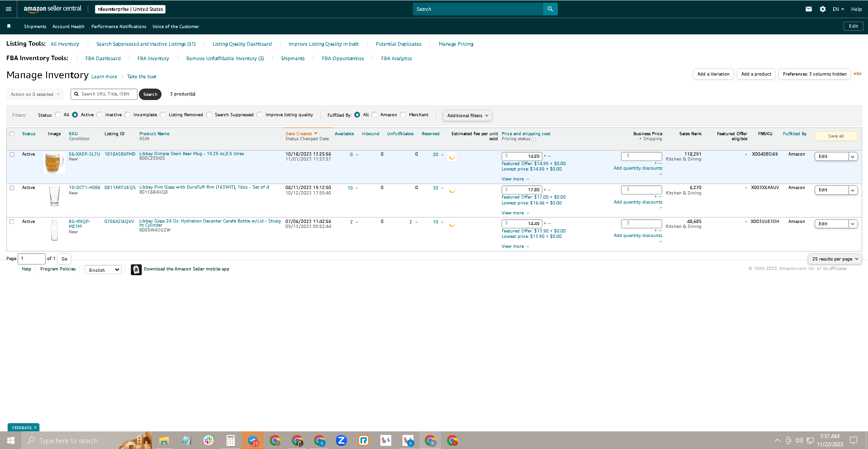Open Telegram from taskbar
868x449 pixels.
click(253, 440)
